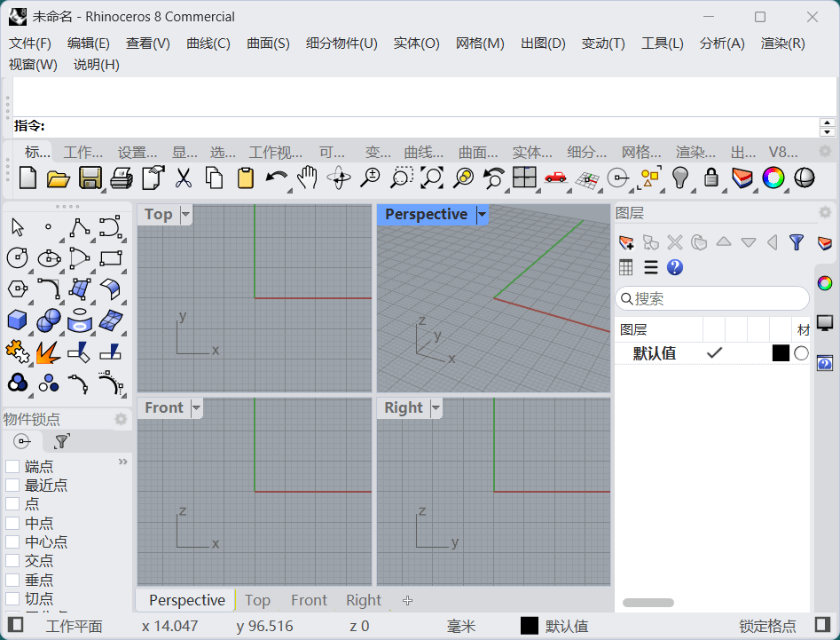Enable the 中点 object snap

[x=12, y=523]
